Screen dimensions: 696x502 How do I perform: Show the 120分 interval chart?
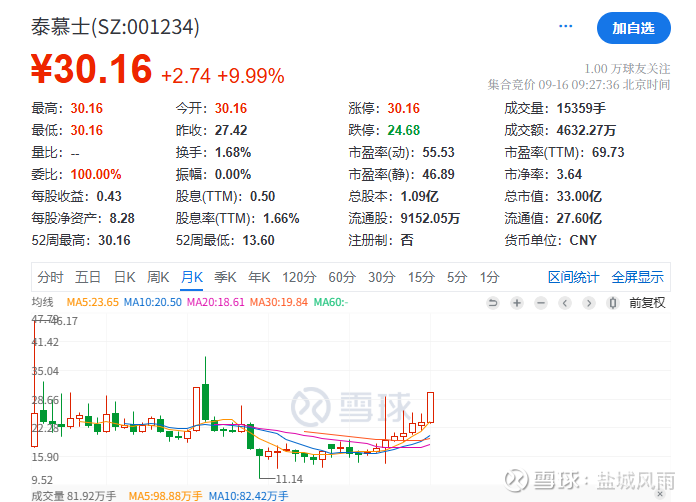(x=299, y=277)
